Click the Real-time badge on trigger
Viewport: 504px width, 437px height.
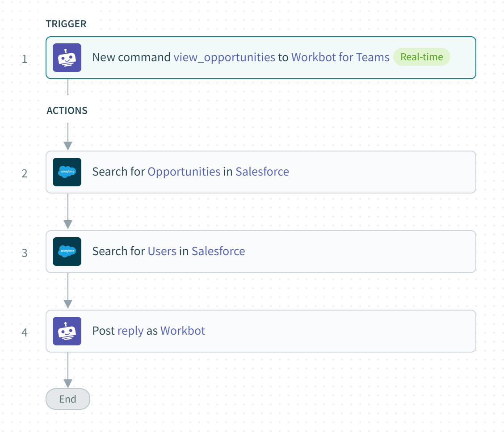[x=421, y=57]
